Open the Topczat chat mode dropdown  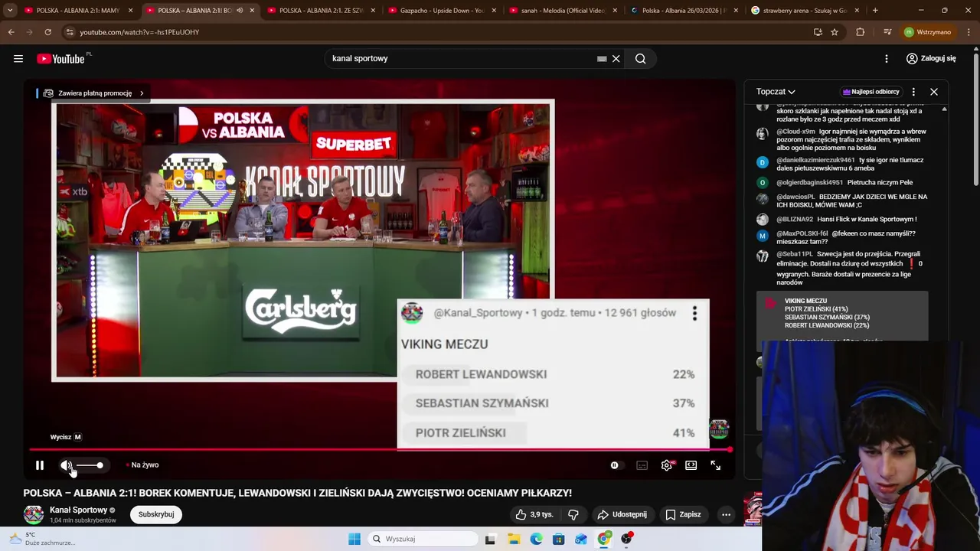(776, 92)
